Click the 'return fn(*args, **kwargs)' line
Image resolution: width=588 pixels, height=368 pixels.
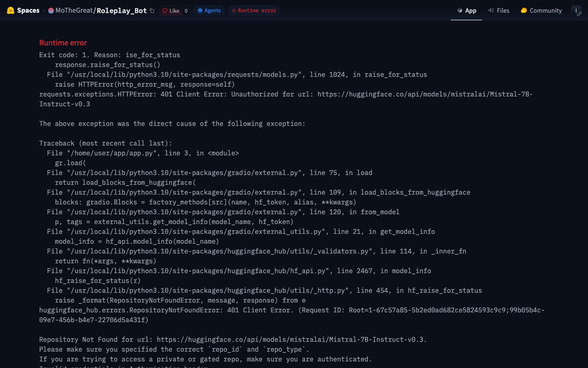[x=105, y=261]
